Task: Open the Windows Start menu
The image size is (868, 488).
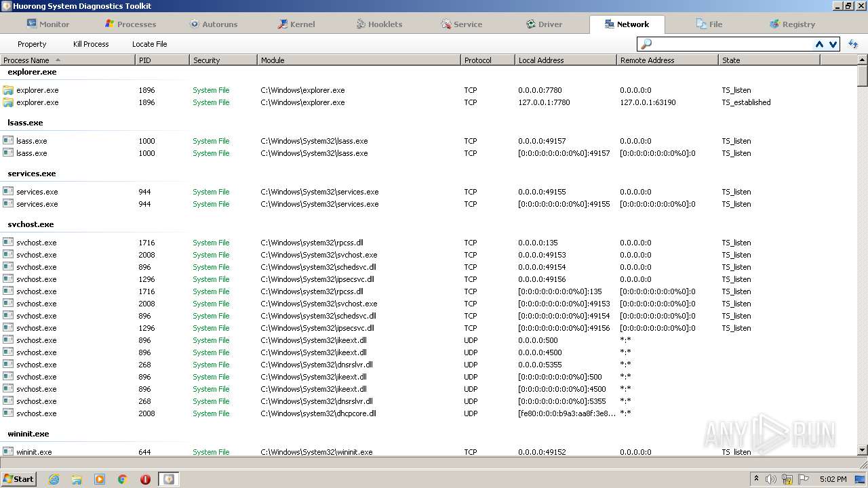Action: [19, 479]
